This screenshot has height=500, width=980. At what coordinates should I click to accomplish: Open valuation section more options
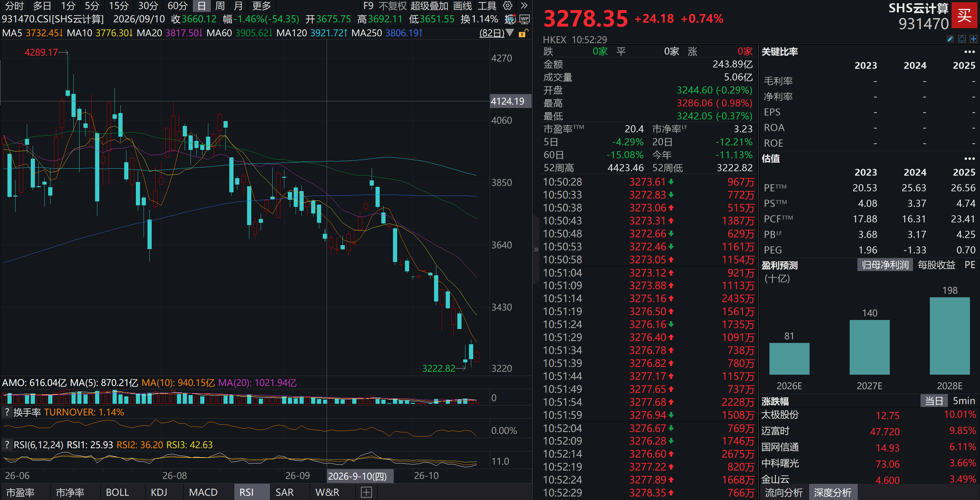969,158
